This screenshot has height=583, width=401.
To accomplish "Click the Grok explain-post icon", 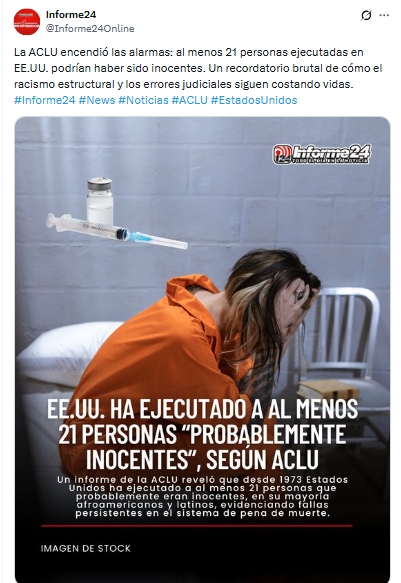I will [366, 15].
